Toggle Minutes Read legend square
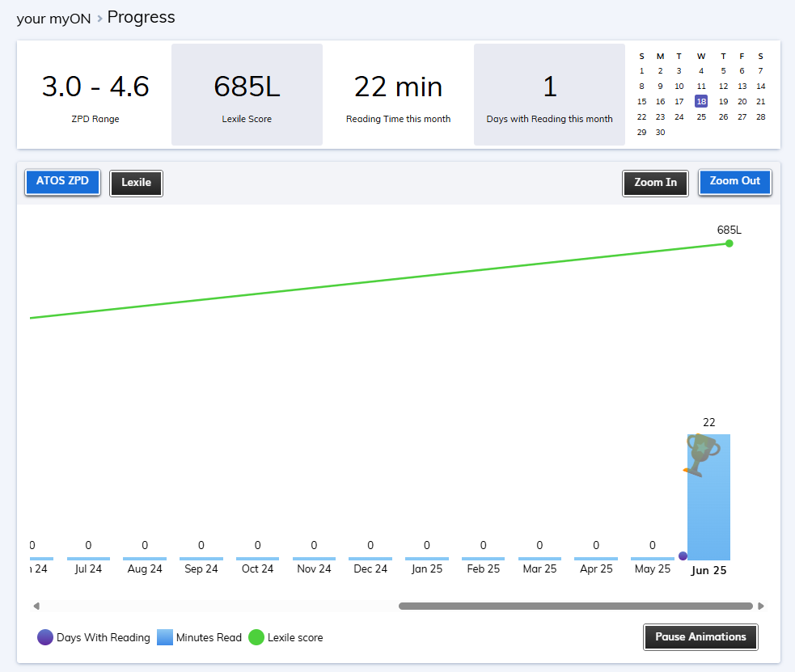 pyautogui.click(x=165, y=637)
